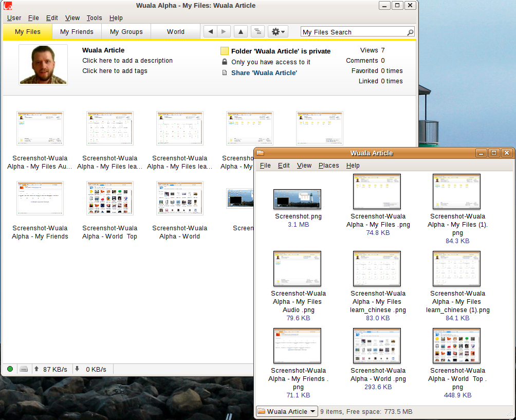Select My Files (1).png icon in file manager

(456, 192)
